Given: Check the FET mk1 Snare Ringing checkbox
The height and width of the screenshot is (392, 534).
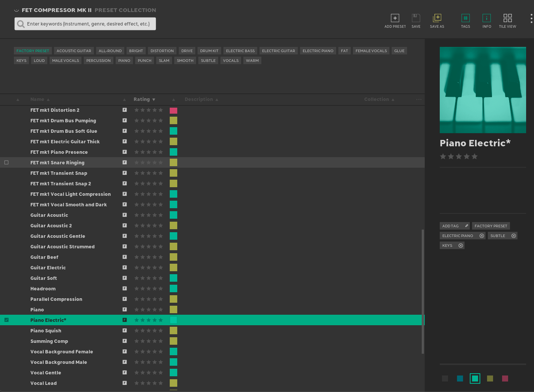Looking at the screenshot, I should [x=6, y=162].
